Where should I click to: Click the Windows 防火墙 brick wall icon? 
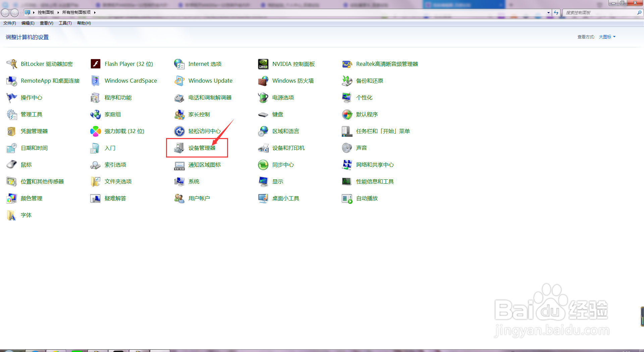click(263, 81)
